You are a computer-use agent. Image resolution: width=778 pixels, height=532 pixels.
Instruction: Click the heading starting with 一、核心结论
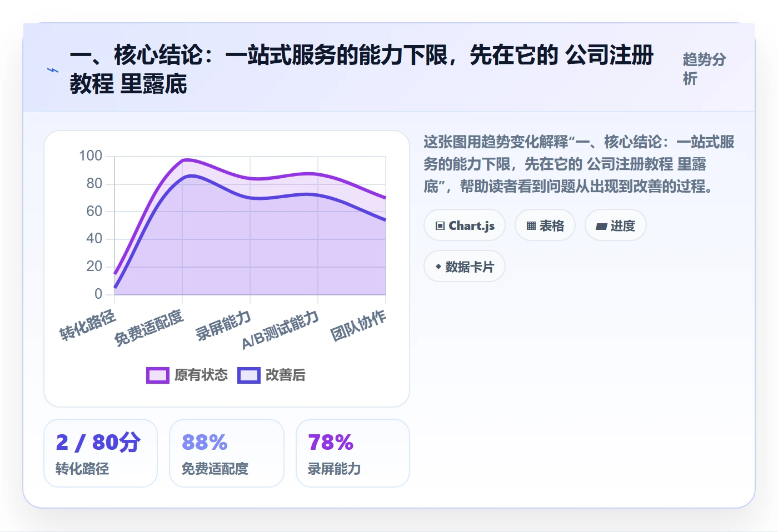pyautogui.click(x=362, y=69)
